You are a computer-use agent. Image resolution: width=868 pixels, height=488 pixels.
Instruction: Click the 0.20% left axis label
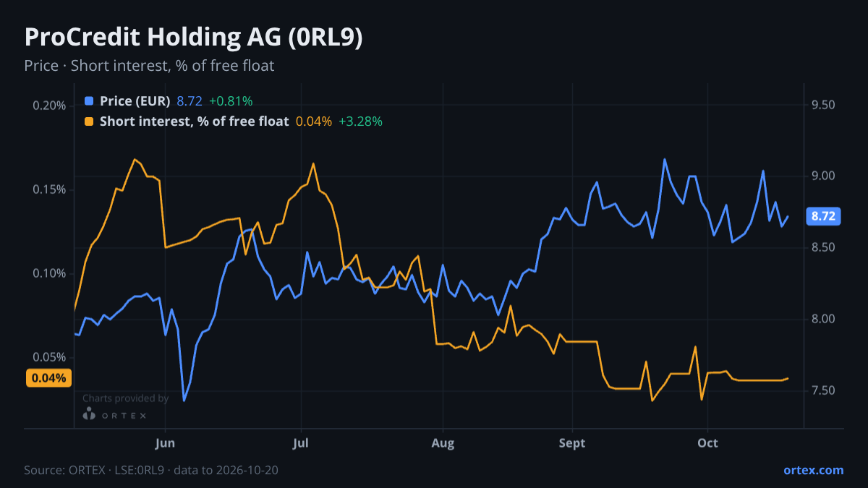pos(49,106)
